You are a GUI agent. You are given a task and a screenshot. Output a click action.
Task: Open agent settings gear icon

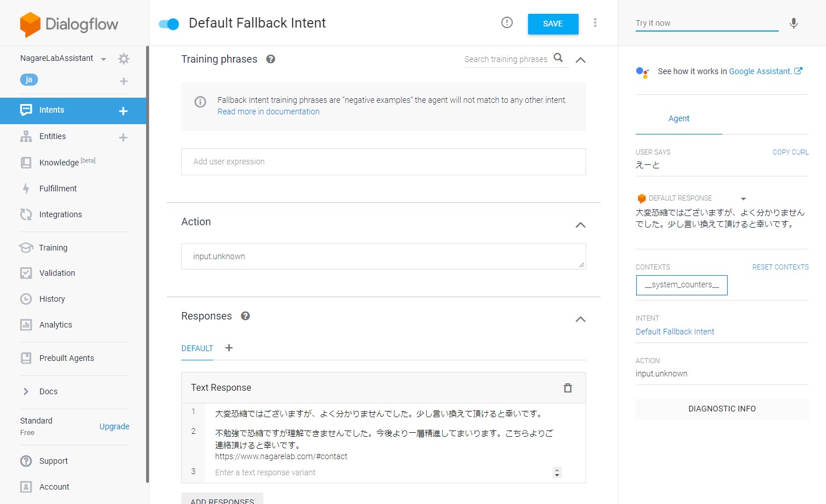[124, 59]
